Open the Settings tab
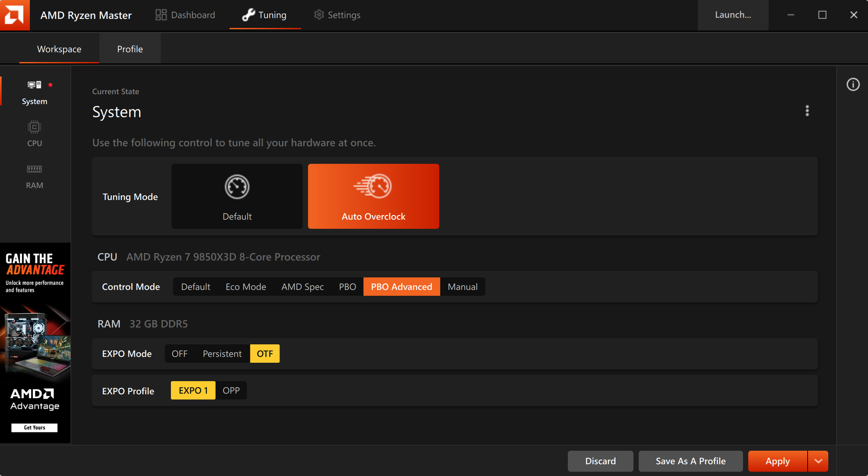The height and width of the screenshot is (476, 868). 337,15
